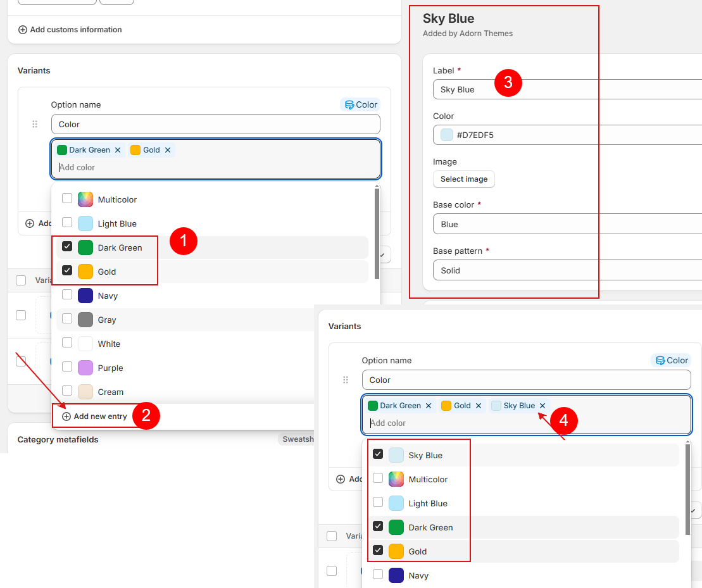Remove Gold tag in left color field

168,150
